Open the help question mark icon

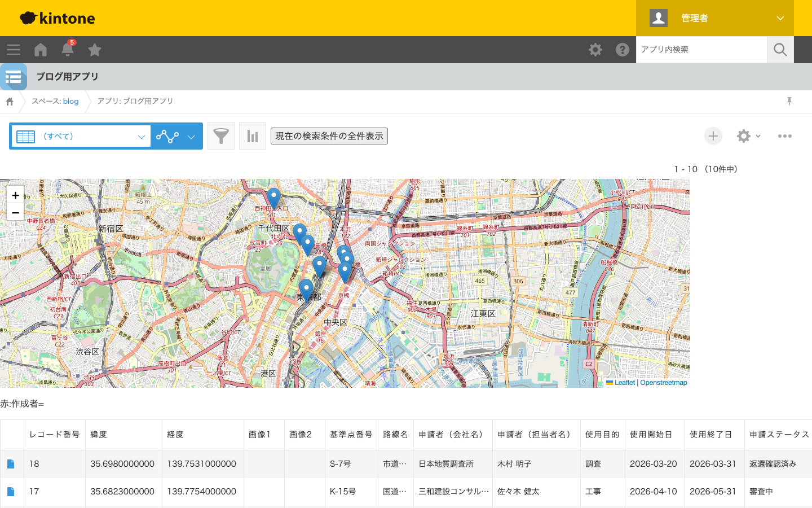(x=623, y=50)
